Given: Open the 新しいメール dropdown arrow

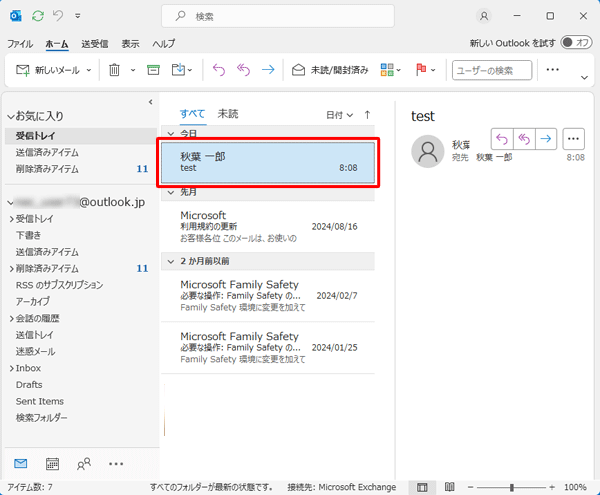Looking at the screenshot, I should pos(89,70).
